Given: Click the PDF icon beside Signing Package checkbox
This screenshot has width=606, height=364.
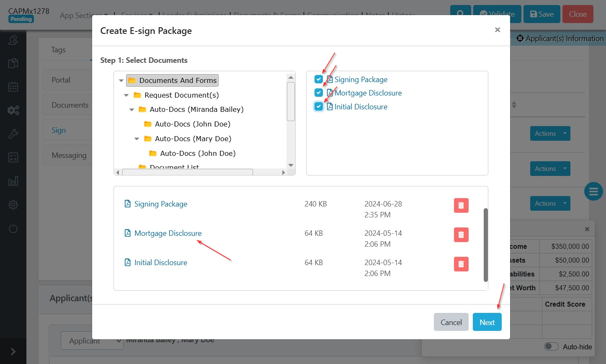Looking at the screenshot, I should tap(330, 80).
